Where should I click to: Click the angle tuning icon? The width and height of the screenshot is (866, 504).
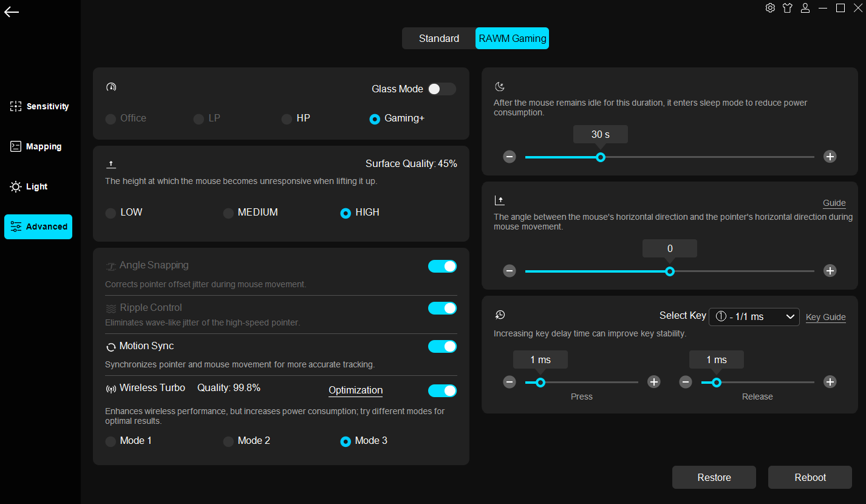tap(500, 200)
